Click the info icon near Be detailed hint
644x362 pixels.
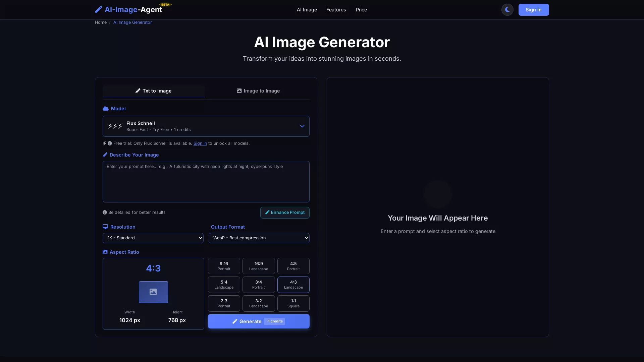coord(104,212)
